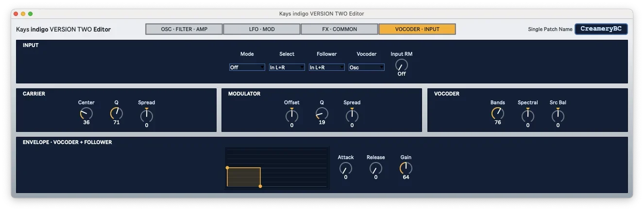Click the envelope graph's lower-right breakpoint handle
The image size is (644, 211).
tap(260, 186)
